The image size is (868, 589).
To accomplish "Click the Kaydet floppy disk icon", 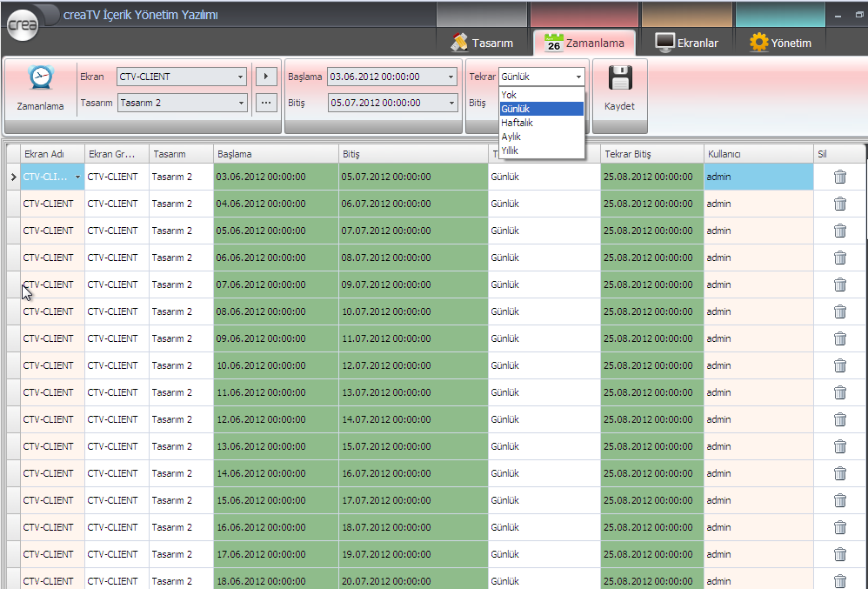I will point(619,79).
